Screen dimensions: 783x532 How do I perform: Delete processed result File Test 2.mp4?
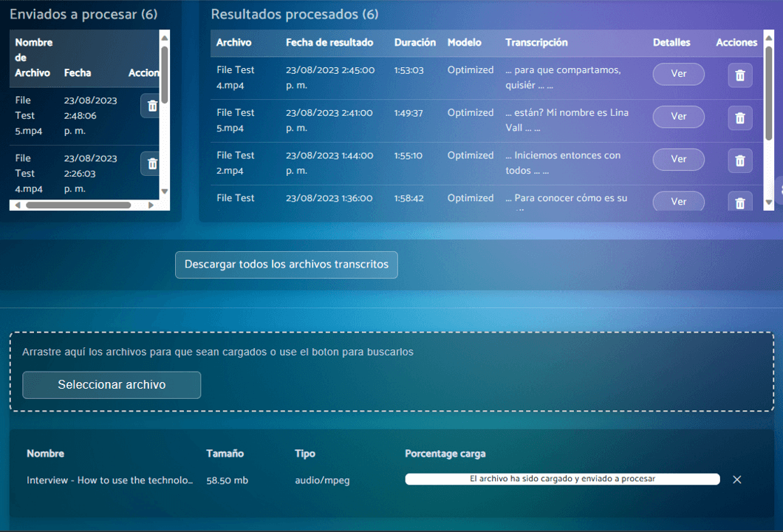[739, 161]
